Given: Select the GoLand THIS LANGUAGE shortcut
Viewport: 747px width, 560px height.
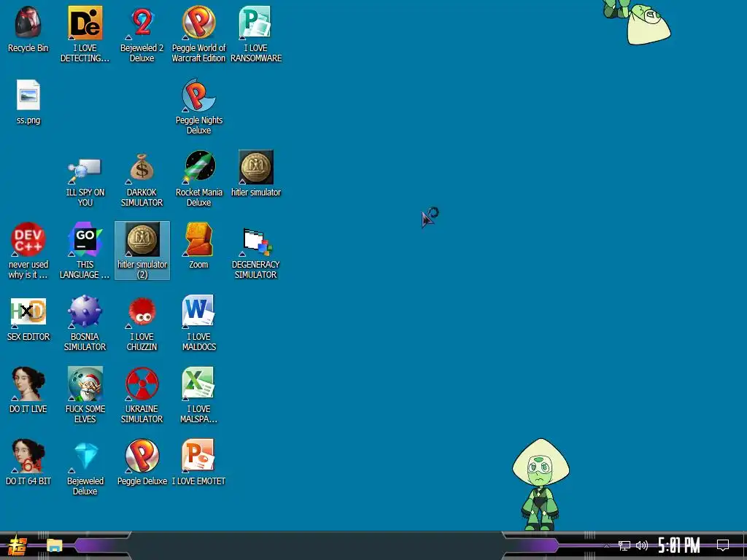Looking at the screenshot, I should 85,251.
